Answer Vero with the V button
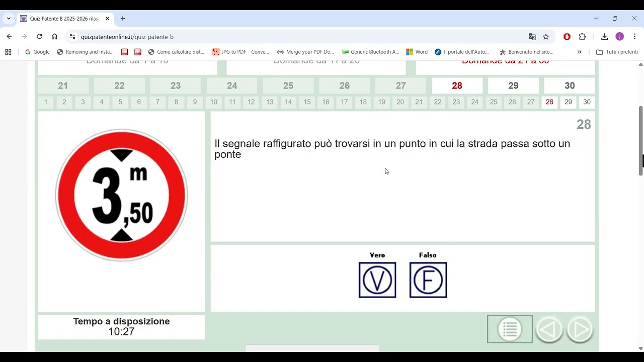 377,280
